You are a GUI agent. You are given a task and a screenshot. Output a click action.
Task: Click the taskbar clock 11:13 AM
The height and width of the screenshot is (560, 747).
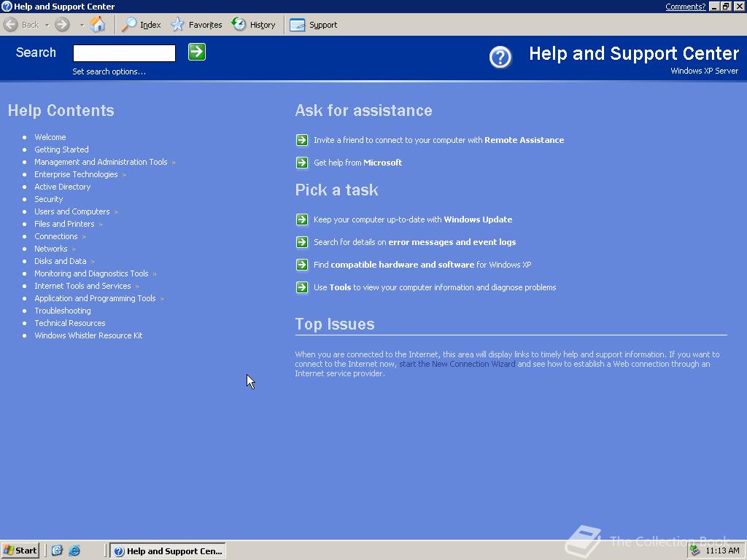pyautogui.click(x=722, y=551)
